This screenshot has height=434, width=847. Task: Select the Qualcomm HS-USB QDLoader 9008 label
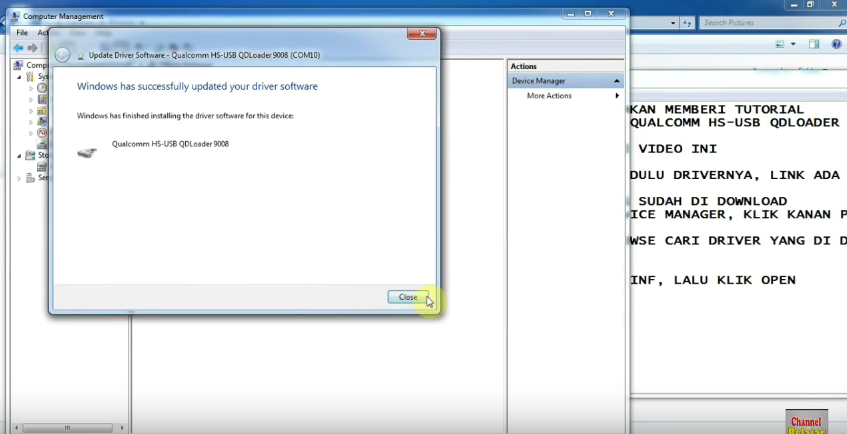170,144
